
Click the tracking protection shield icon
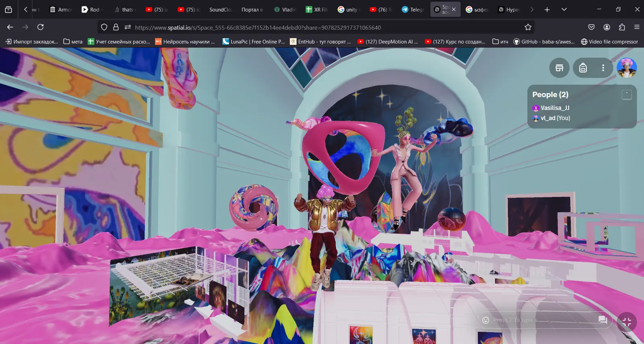104,27
